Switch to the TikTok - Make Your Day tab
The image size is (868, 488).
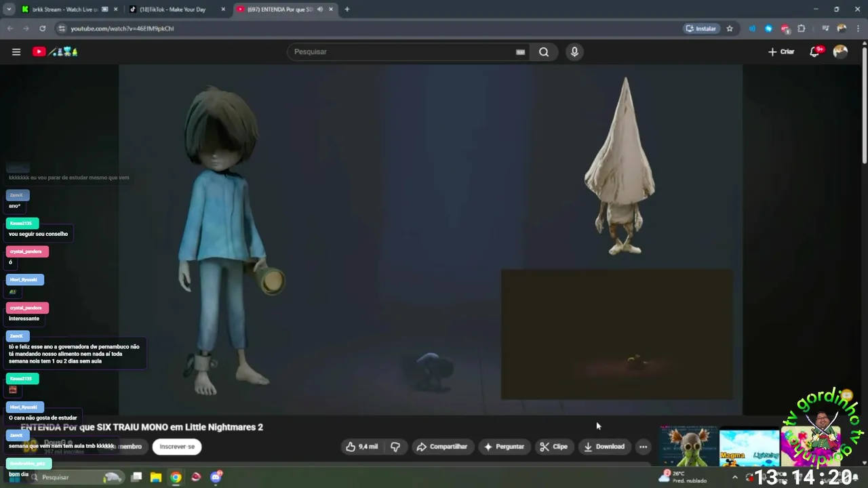tap(178, 9)
